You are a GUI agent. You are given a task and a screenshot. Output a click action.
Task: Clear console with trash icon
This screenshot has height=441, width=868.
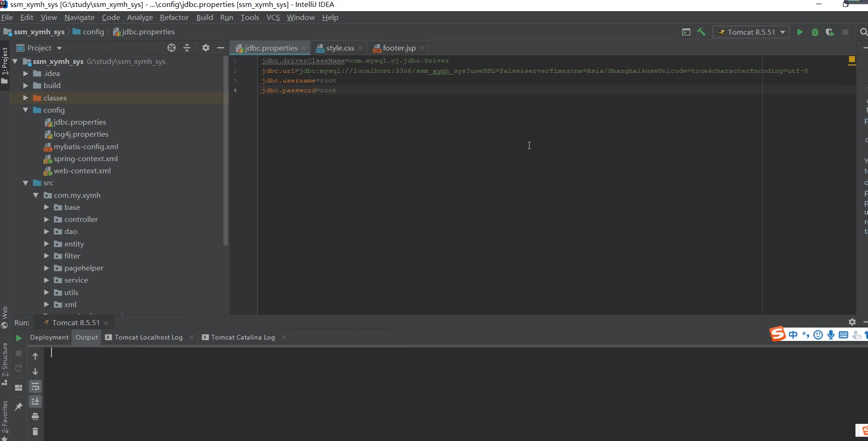[x=35, y=431]
